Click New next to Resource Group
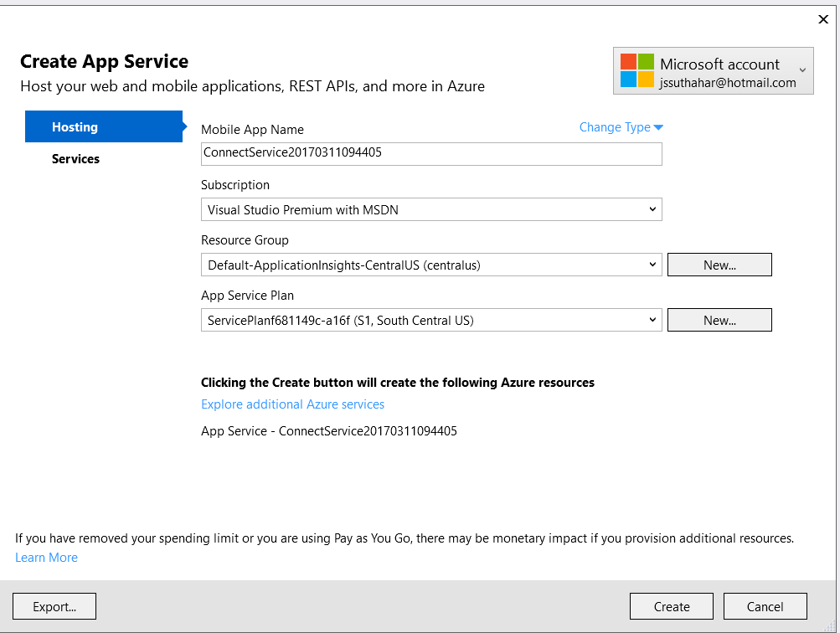This screenshot has height=633, width=840. tap(719, 265)
